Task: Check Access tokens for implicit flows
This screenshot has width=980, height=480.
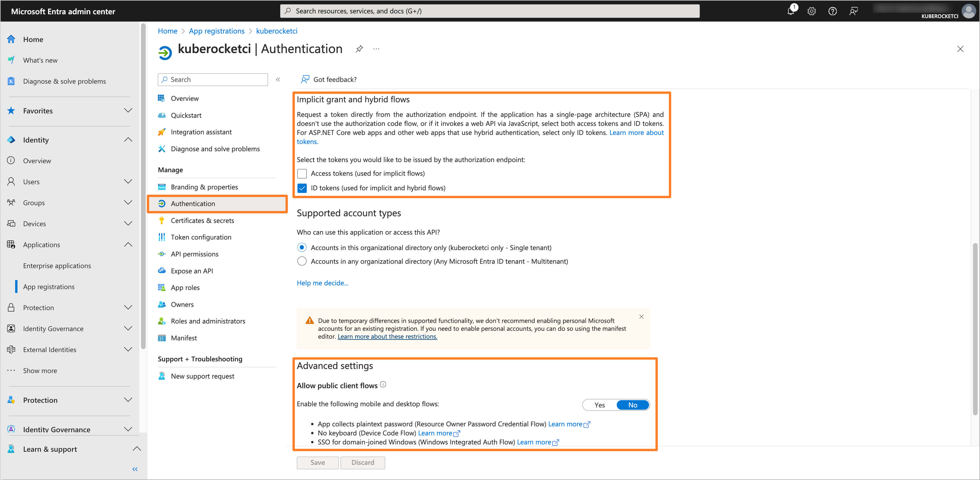Action: click(302, 173)
